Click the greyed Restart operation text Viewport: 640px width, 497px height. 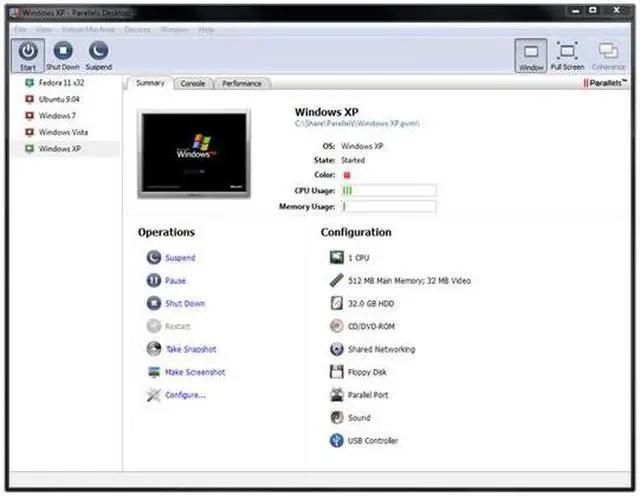(178, 326)
